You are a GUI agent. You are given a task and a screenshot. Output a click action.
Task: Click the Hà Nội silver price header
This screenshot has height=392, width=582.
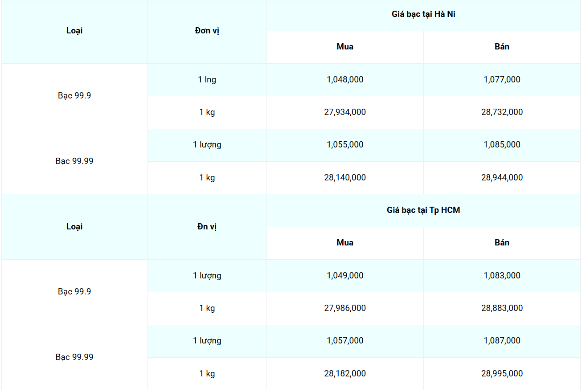pyautogui.click(x=423, y=14)
